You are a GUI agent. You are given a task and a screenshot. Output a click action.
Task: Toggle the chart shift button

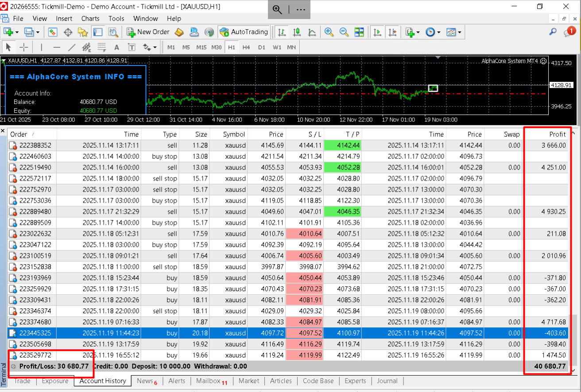coord(392,32)
